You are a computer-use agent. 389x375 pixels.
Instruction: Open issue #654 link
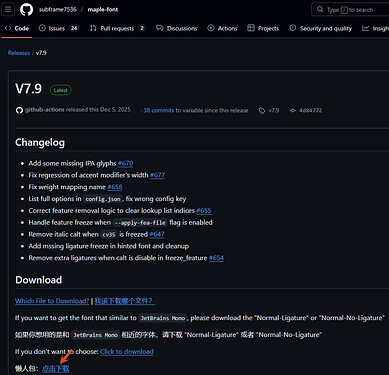(x=216, y=258)
